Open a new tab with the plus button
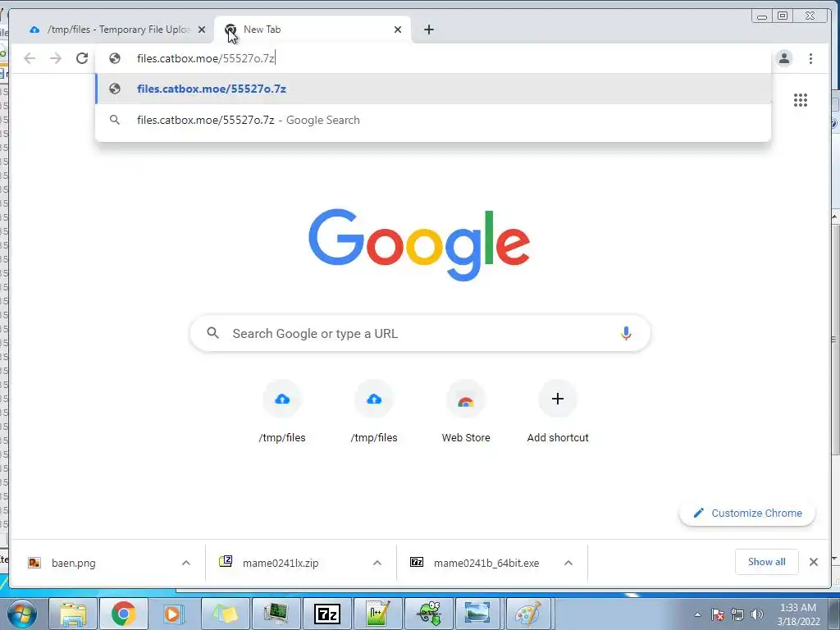This screenshot has width=840, height=630. click(428, 30)
